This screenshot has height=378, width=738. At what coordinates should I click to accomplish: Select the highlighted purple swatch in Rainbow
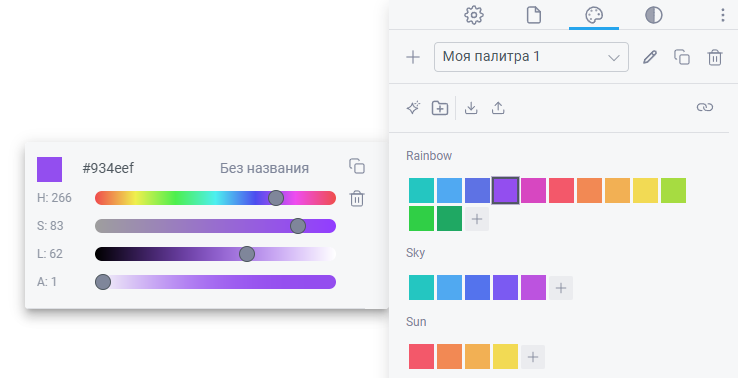[505, 190]
